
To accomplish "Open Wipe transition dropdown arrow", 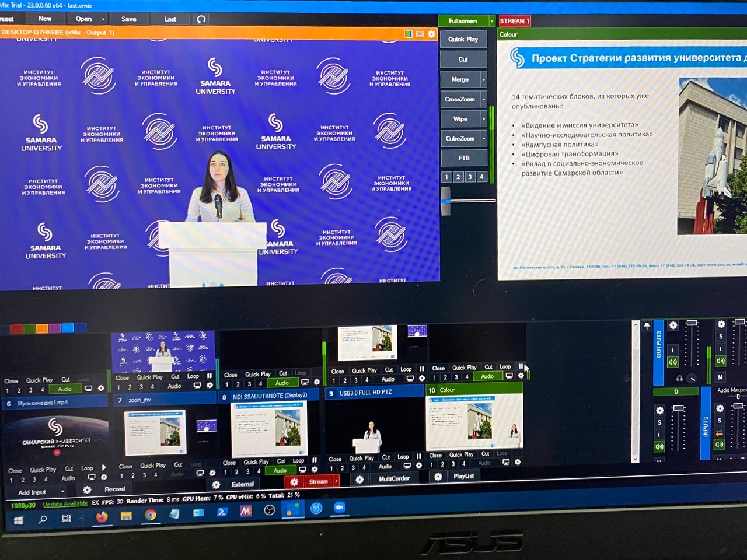I will click(x=484, y=119).
